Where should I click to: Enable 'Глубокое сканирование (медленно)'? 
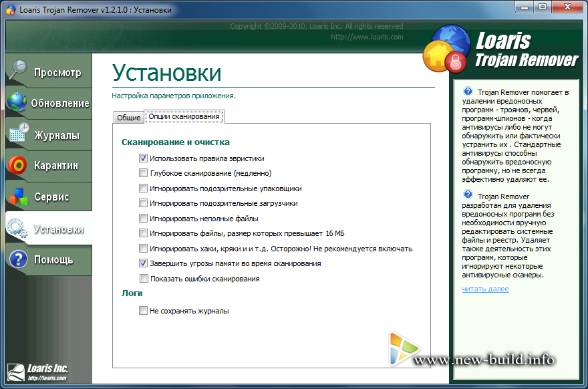[143, 173]
